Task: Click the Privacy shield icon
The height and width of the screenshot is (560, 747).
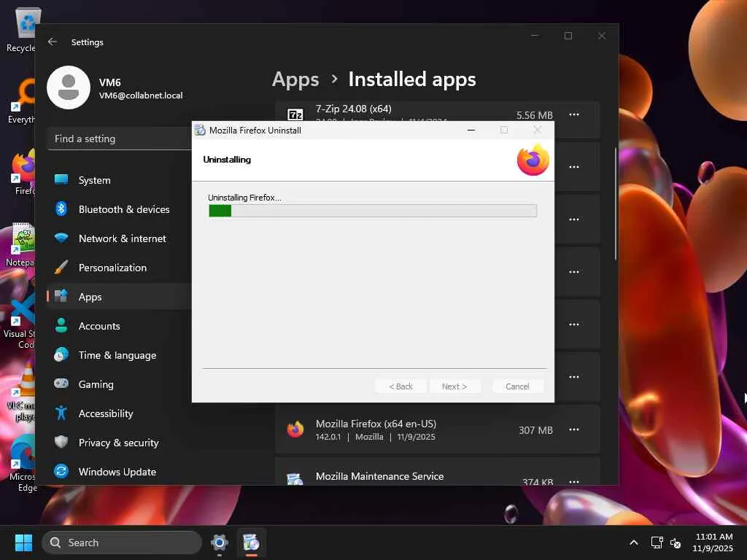Action: 61,442
